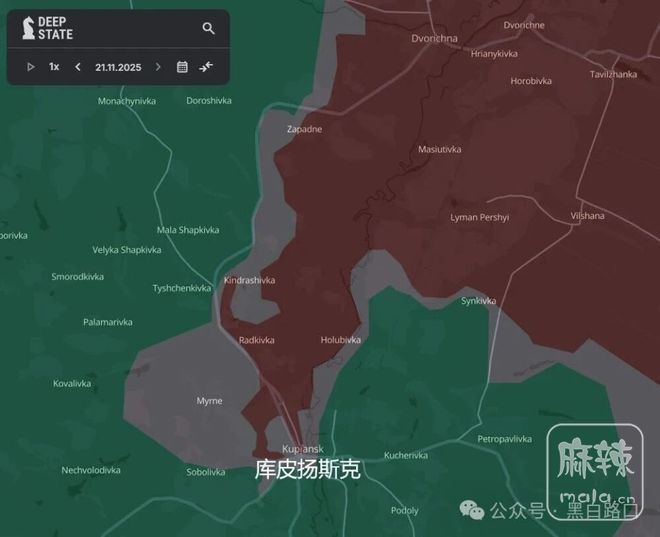Click the Palamarivka label
The height and width of the screenshot is (537, 660).
(x=108, y=322)
